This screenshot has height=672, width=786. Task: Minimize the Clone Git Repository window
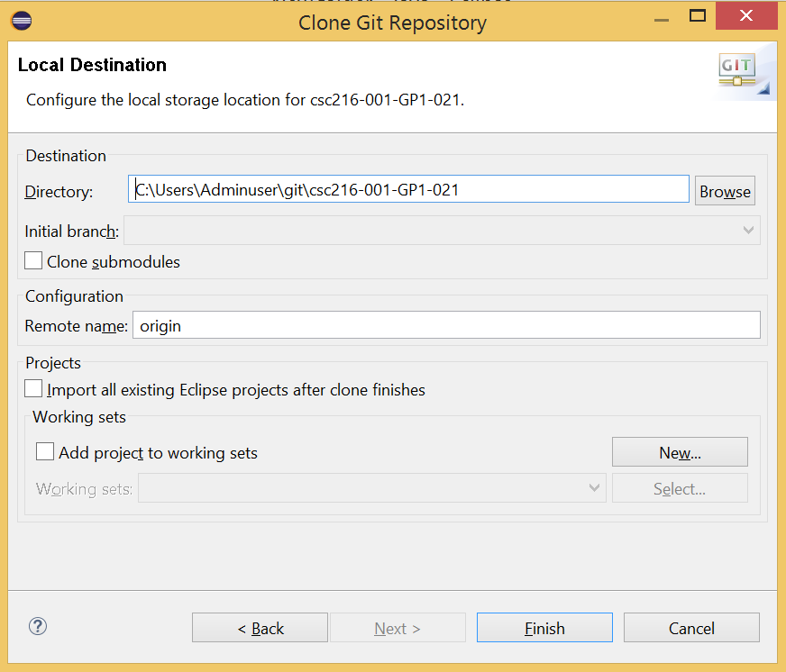[661, 16]
